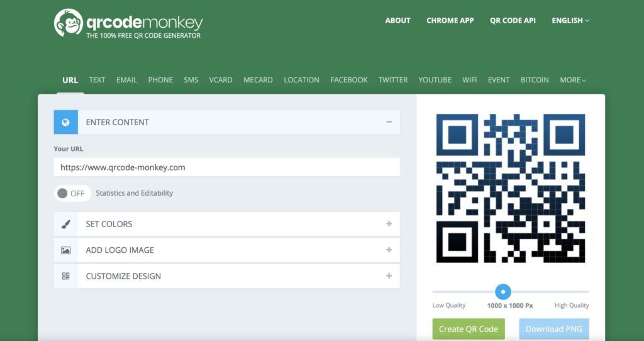
Task: Click the Enter Content section header
Action: [x=226, y=122]
